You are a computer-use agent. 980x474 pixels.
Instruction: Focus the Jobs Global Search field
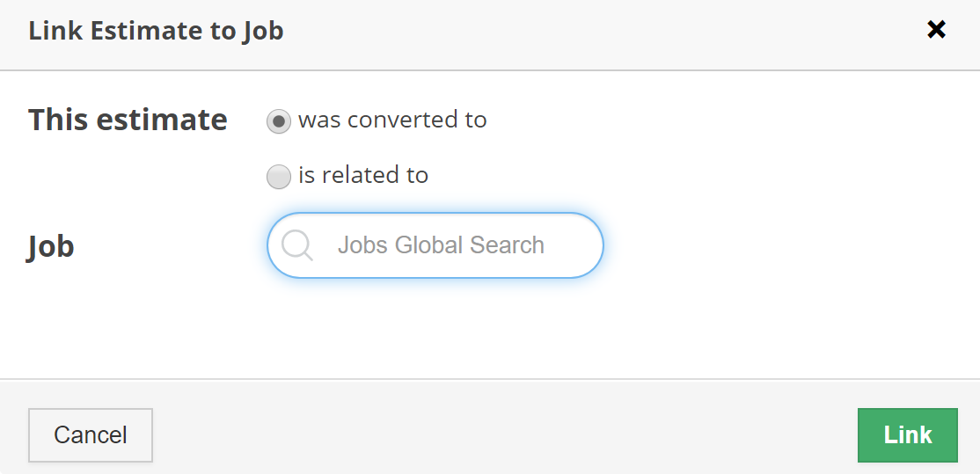click(441, 245)
